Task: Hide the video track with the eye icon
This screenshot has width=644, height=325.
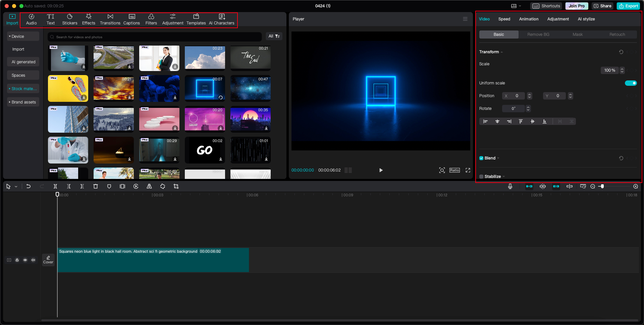Action: (25, 260)
